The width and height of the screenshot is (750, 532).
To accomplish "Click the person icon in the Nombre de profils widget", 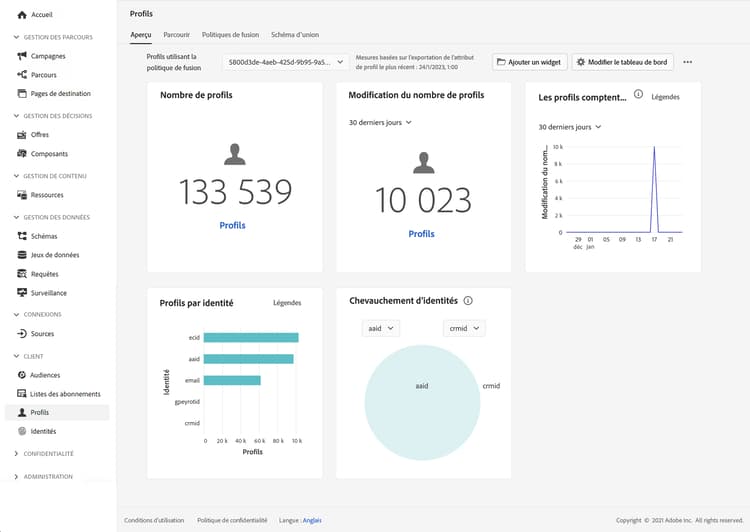I will (235, 154).
